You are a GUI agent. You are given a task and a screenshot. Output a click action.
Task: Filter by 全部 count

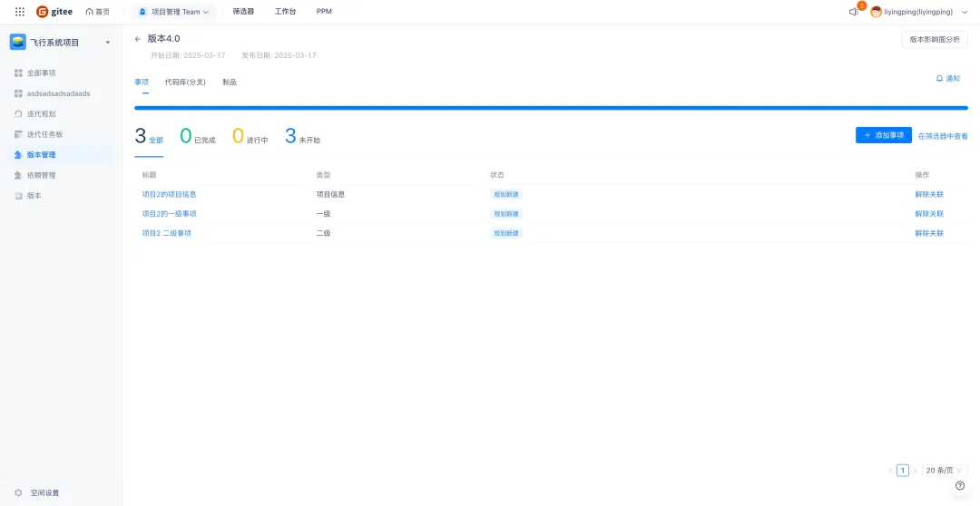149,136
